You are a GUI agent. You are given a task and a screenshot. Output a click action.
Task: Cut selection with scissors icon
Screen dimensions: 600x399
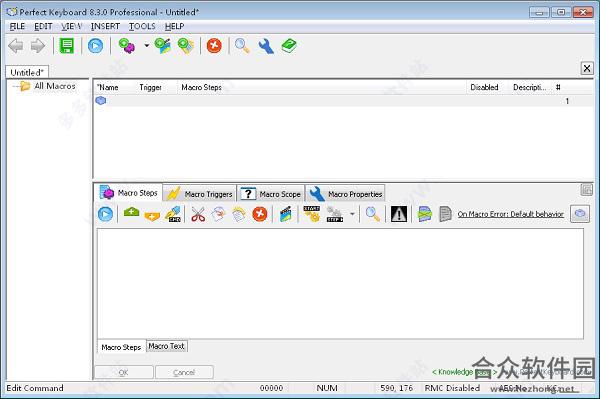coord(198,214)
